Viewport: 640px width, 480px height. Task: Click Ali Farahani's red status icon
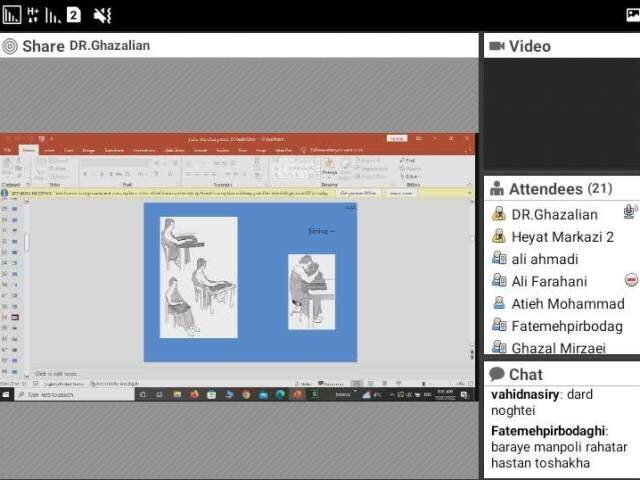[631, 281]
